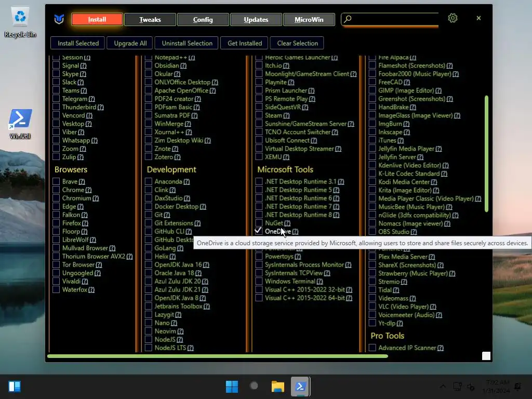The image size is (532, 399).
Task: Click the help (?) link next to Chrome
Action: [x=88, y=190]
